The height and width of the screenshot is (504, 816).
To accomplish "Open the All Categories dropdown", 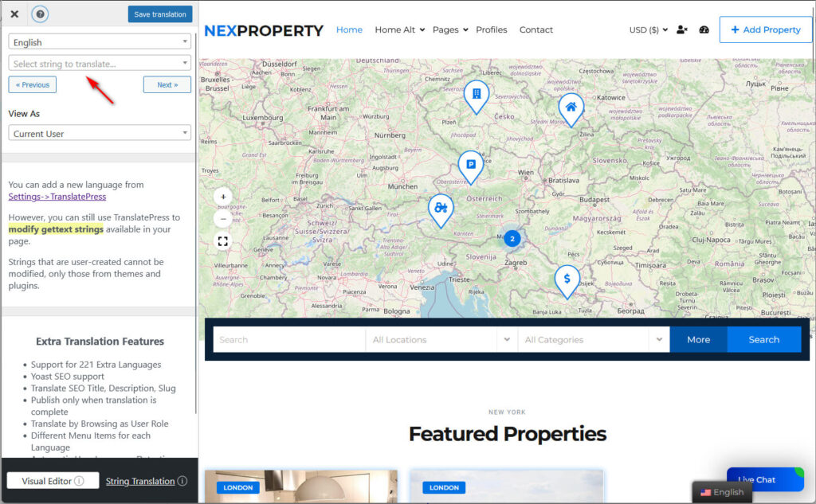I will point(594,340).
